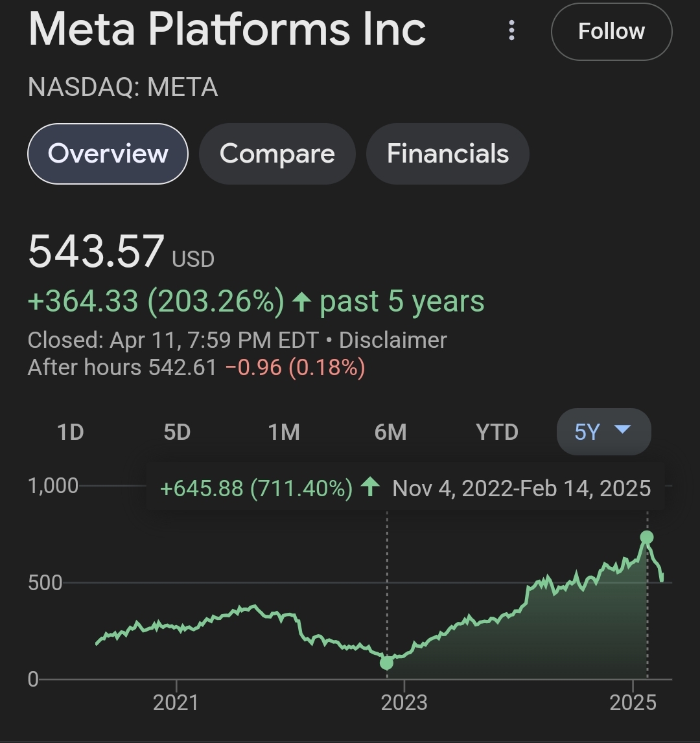Click the NASDAQ: META ticker label

[x=122, y=87]
